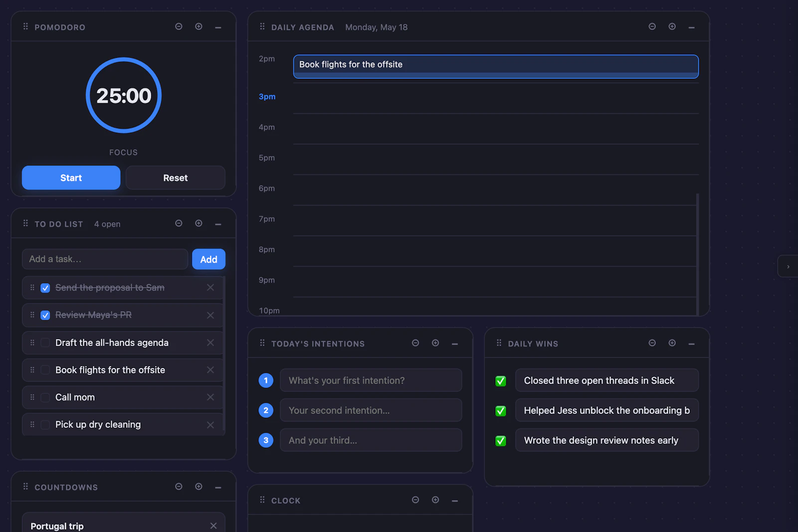The width and height of the screenshot is (798, 532).
Task: Enlarge the Daily Agenda widget with plus-circle icon
Action: [x=672, y=26]
